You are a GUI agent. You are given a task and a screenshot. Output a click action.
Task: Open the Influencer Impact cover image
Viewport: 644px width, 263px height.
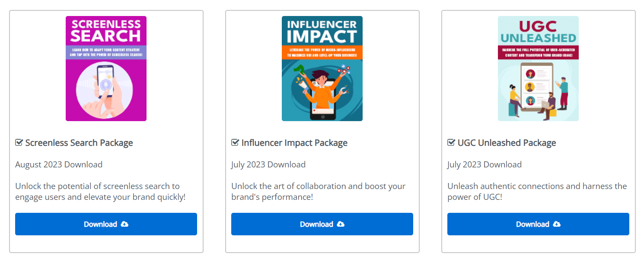tap(322, 68)
